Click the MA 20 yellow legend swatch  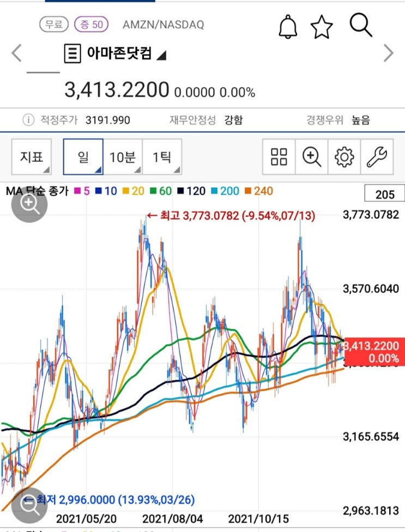point(126,191)
